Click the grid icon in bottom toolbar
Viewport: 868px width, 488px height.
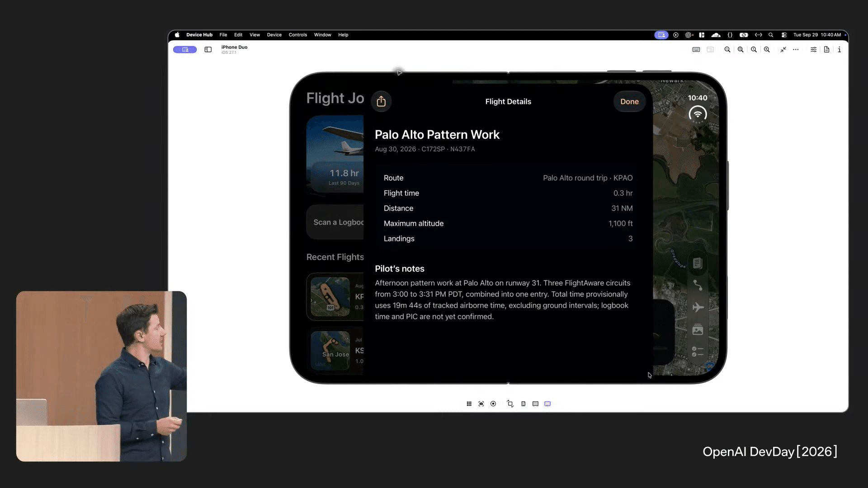tap(469, 404)
